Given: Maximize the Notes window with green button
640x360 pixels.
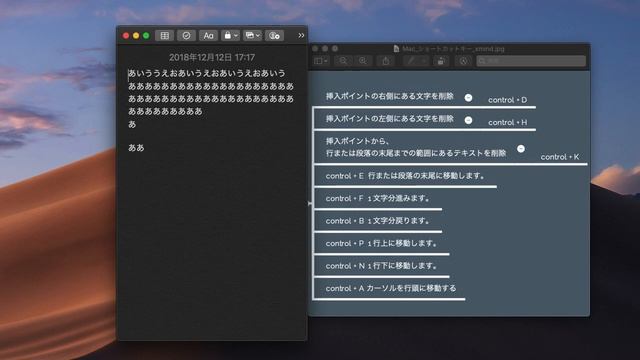Looking at the screenshot, I should tap(146, 36).
